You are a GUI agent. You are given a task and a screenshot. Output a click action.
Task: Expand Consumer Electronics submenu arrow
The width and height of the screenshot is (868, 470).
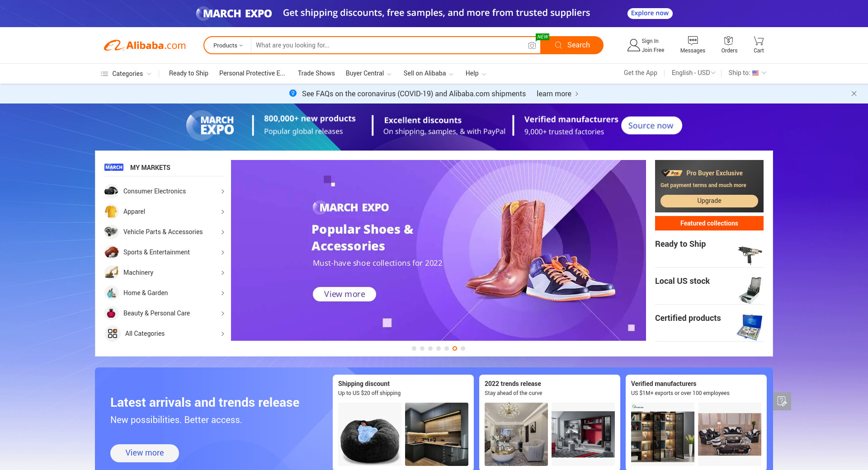223,192
